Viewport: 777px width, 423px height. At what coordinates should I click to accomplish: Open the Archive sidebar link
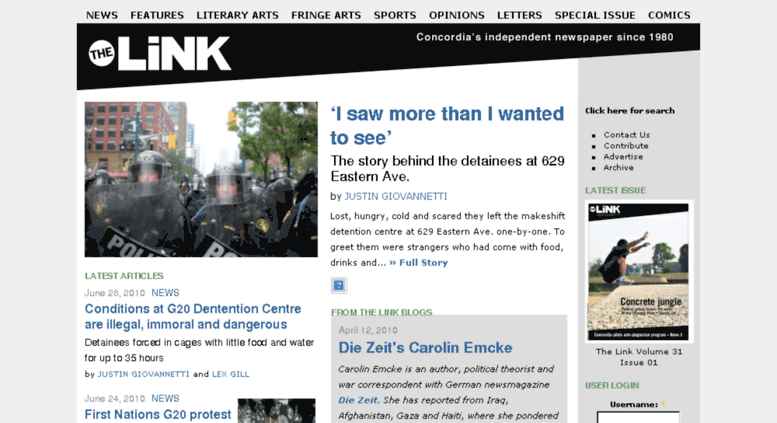pyautogui.click(x=618, y=167)
